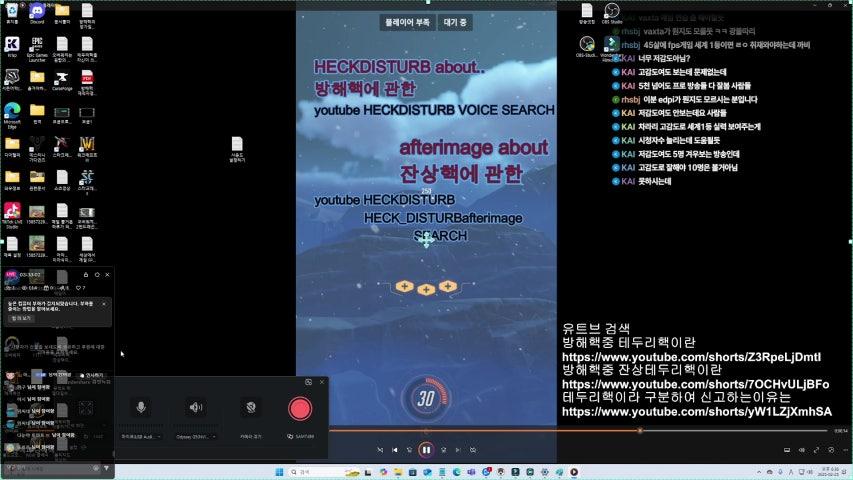Toggle the pin icon in TikTok live panel

[x=97, y=275]
